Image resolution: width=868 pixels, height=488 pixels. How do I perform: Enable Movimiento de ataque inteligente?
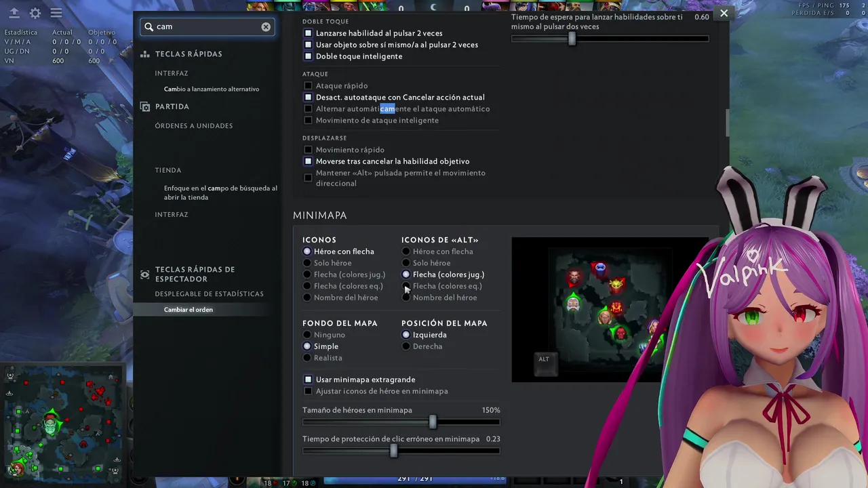point(308,120)
